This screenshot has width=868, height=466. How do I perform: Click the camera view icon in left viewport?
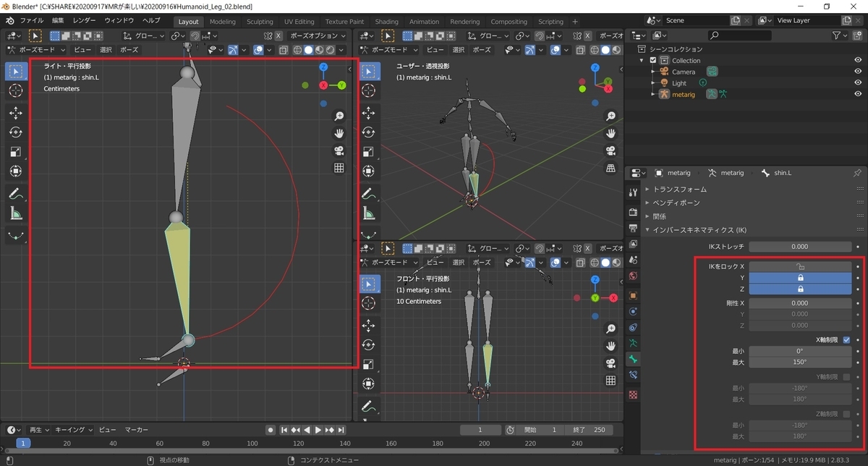pos(338,151)
